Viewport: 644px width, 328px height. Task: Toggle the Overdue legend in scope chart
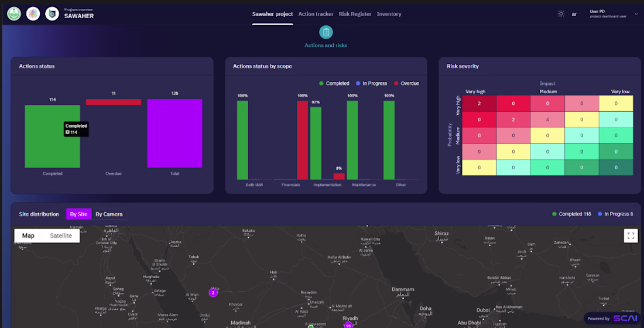[406, 83]
